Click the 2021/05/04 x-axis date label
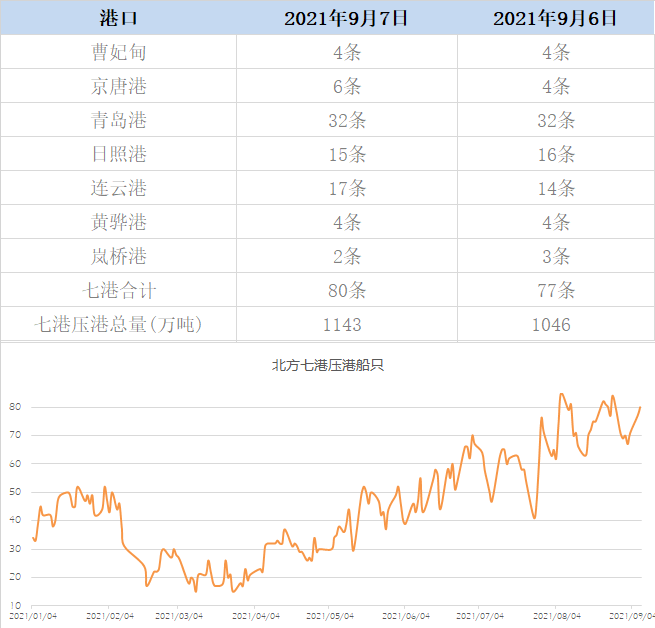The height and width of the screenshot is (628, 655). coord(330,616)
